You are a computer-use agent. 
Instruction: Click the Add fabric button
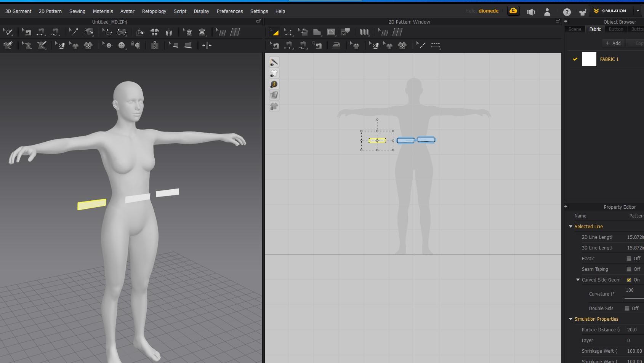click(613, 43)
